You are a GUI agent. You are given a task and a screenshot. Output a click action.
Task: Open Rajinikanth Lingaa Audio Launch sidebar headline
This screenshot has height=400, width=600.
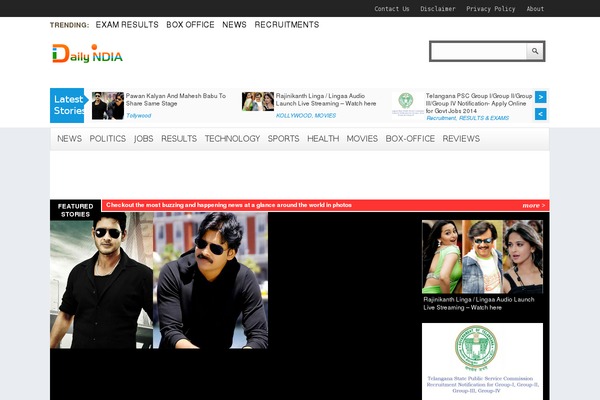click(x=478, y=303)
